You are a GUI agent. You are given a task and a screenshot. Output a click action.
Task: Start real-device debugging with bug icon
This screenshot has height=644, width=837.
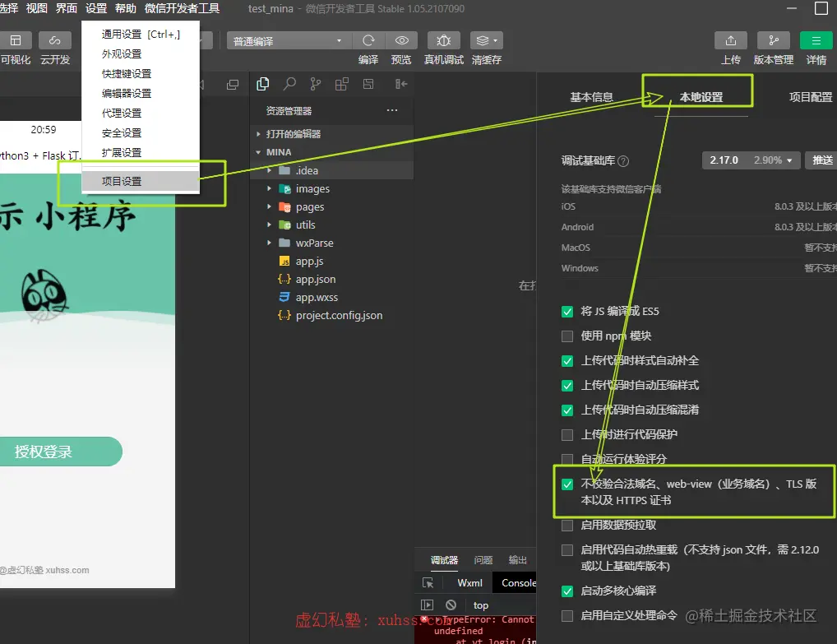point(444,40)
